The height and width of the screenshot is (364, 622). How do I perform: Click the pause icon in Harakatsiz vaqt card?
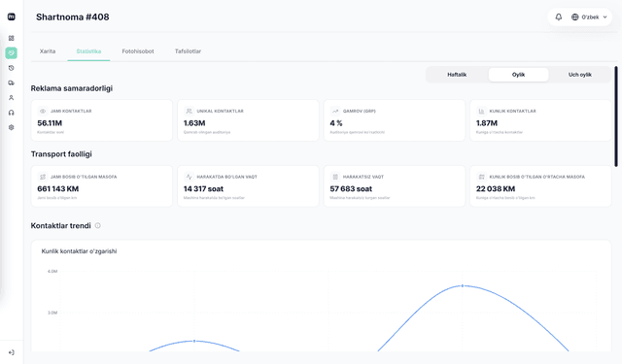pos(335,177)
